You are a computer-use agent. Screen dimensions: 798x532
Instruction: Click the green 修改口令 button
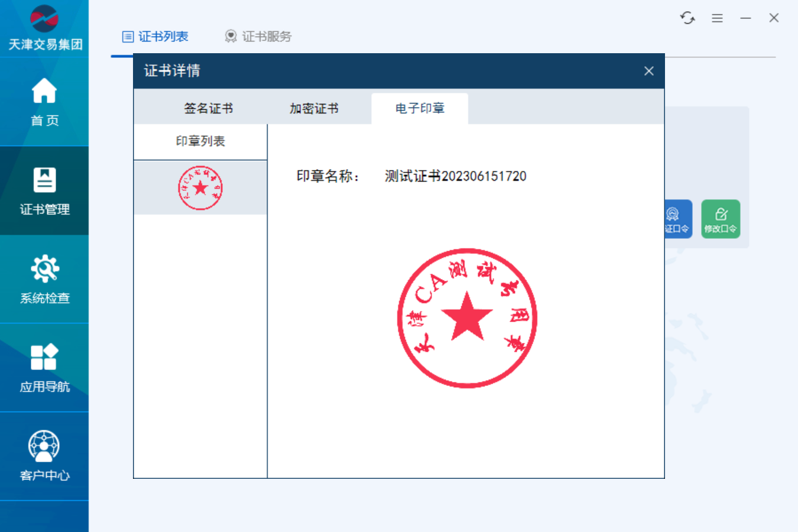pyautogui.click(x=721, y=219)
